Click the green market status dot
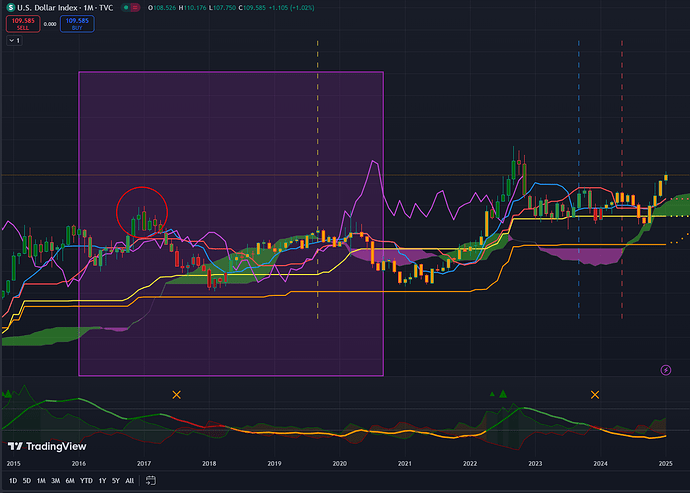Image resolution: width=690 pixels, height=493 pixels. point(127,7)
